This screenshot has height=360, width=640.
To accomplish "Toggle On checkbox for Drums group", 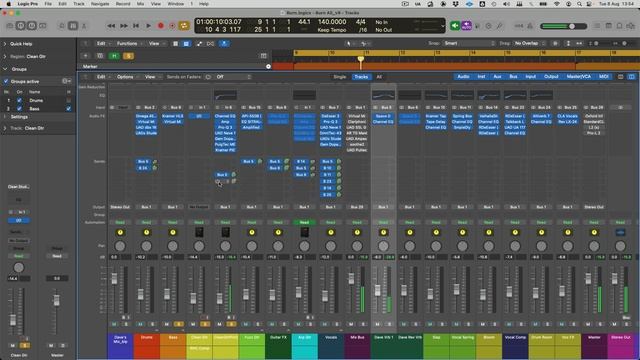I will point(19,100).
